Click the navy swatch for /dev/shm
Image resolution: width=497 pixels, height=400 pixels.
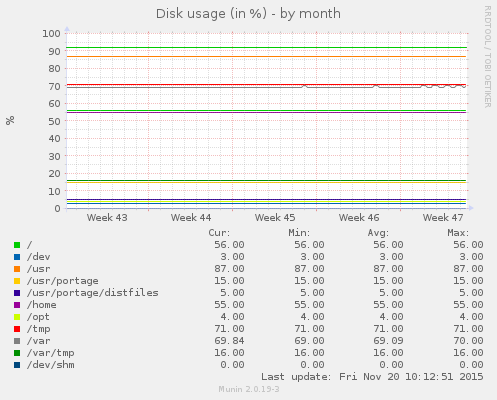17,365
